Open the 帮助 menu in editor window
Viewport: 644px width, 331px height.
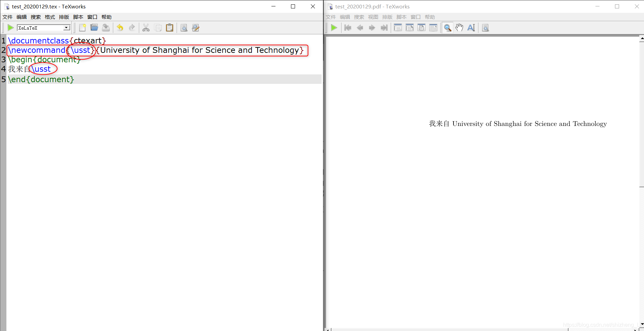tap(107, 17)
